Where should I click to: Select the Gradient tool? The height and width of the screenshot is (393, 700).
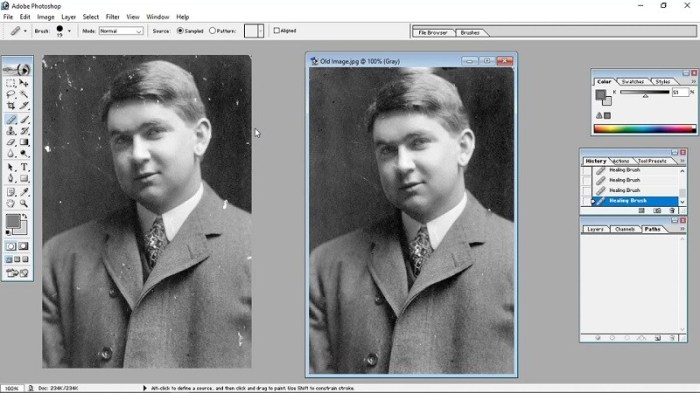click(24, 142)
